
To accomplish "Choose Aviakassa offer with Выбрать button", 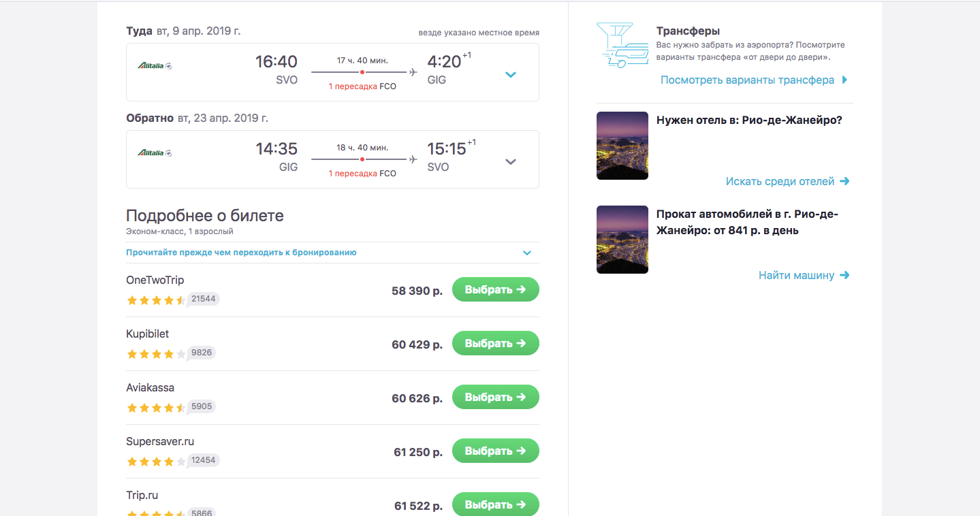I will click(x=495, y=398).
